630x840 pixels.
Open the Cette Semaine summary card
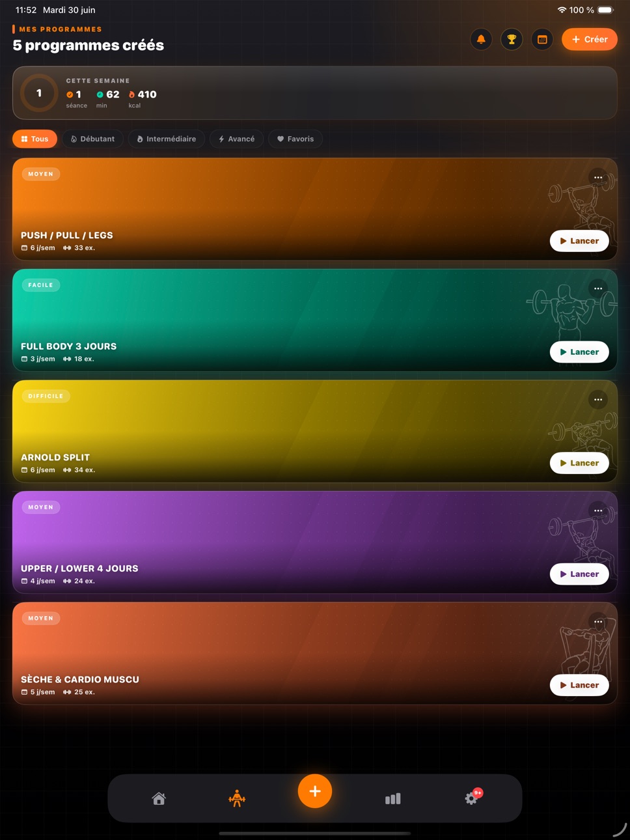pos(315,92)
